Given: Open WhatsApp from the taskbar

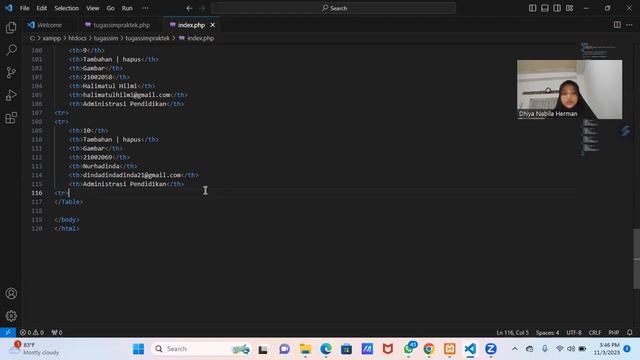Looking at the screenshot, I should point(409,349).
